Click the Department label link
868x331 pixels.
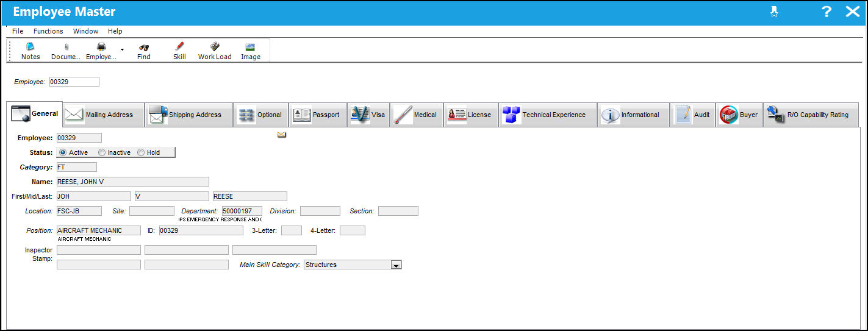click(x=199, y=211)
